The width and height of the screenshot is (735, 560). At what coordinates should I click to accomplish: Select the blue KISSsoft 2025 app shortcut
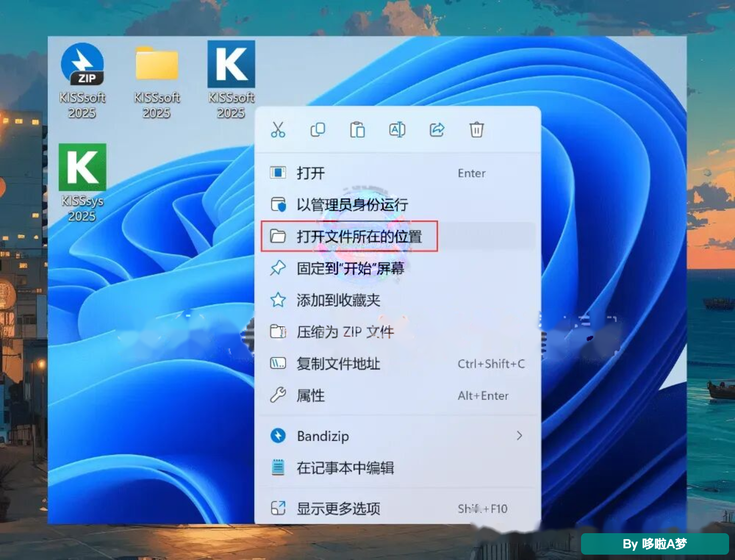point(231,80)
